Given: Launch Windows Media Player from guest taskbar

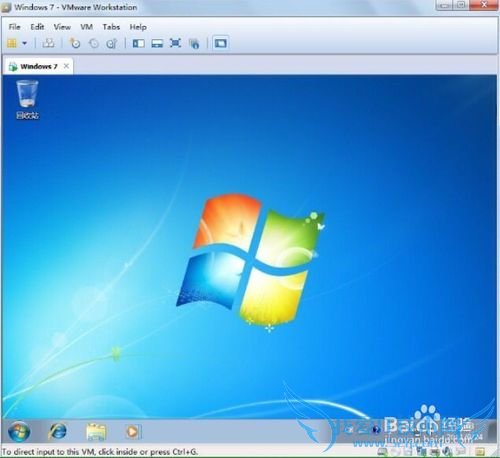Looking at the screenshot, I should coord(133,432).
